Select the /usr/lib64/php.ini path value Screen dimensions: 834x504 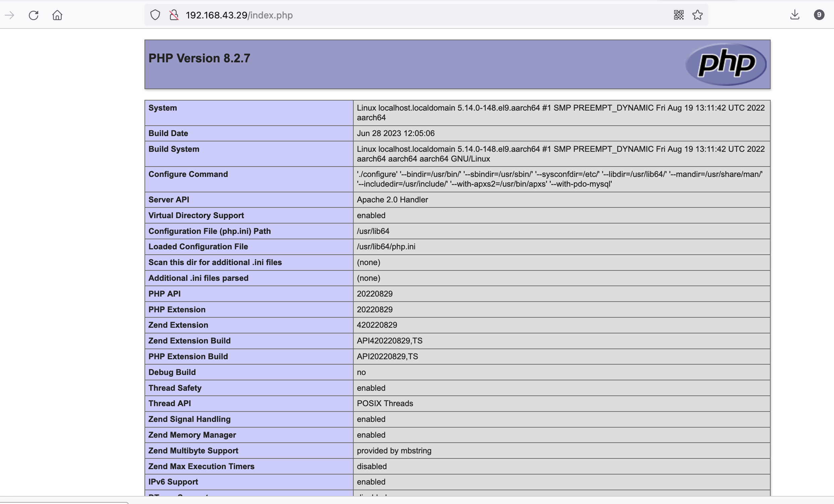[386, 247]
